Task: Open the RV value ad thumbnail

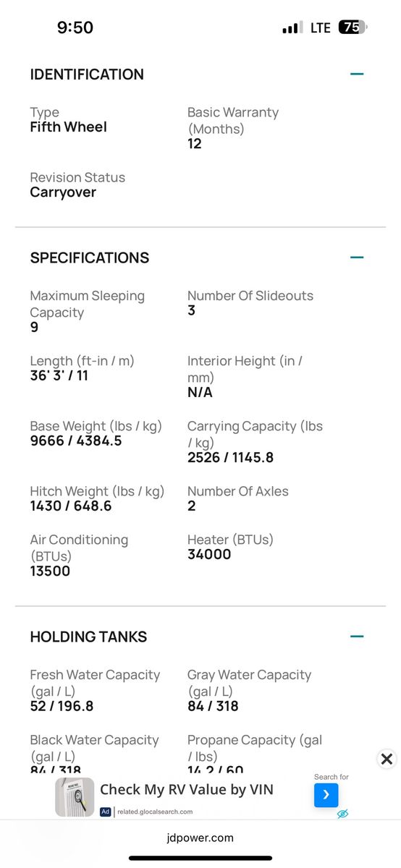Action: [75, 797]
